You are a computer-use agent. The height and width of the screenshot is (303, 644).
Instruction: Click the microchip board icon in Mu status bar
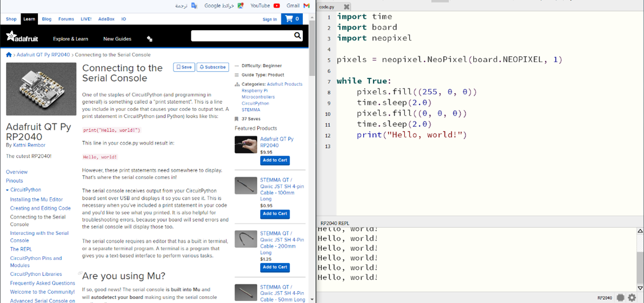pyautogui.click(x=620, y=297)
